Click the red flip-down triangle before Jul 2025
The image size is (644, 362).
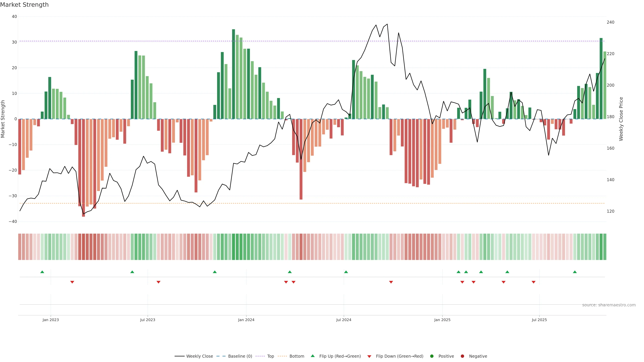click(x=533, y=282)
